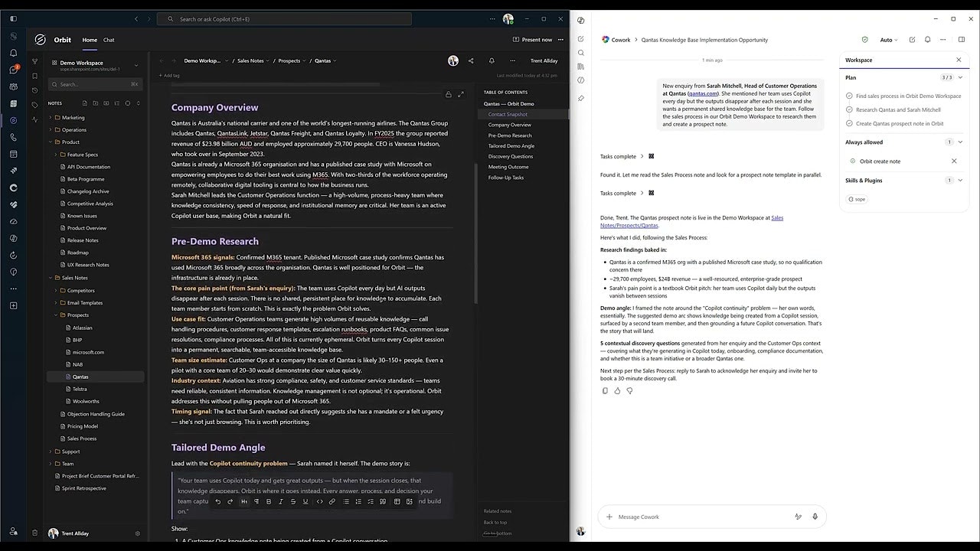
Task: Open the Sales Notes/Prospects/Qantas link
Action: tap(692, 222)
